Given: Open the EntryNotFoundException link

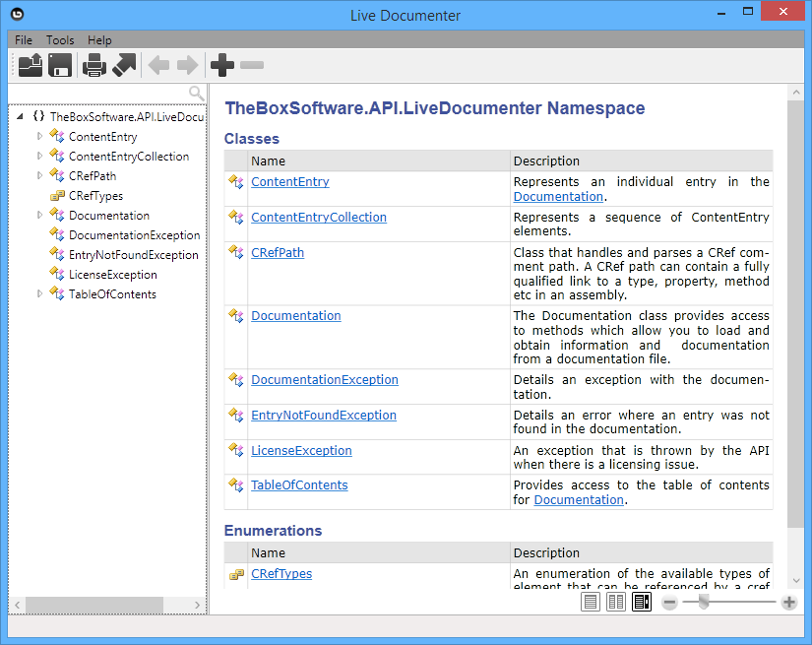Looking at the screenshot, I should 324,416.
